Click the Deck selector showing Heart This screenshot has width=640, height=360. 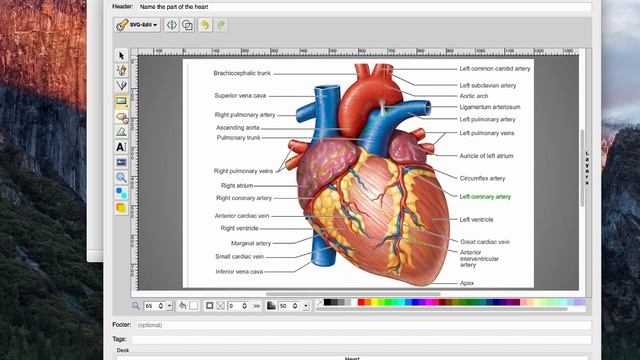click(x=352, y=358)
